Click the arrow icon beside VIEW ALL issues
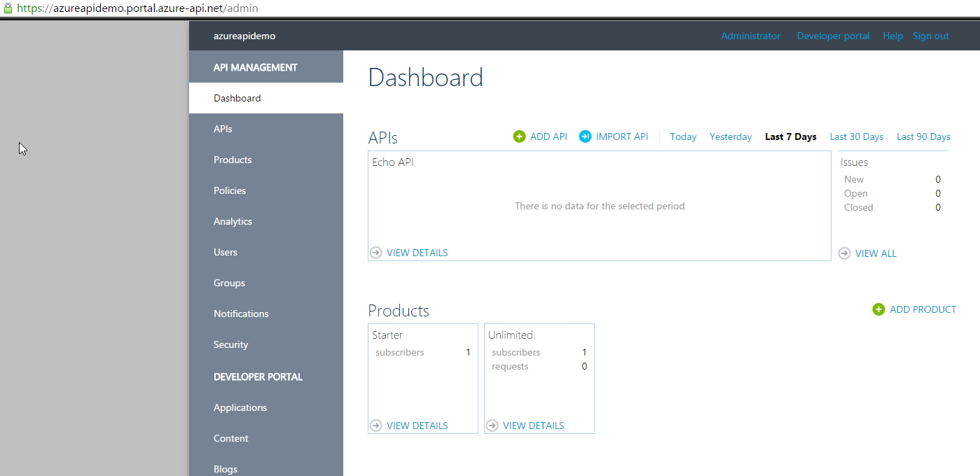 (845, 253)
